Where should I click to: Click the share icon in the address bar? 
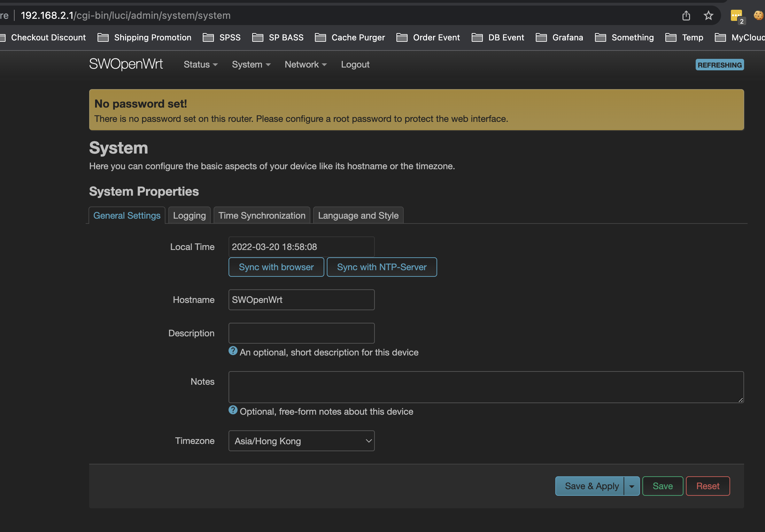[x=686, y=15]
